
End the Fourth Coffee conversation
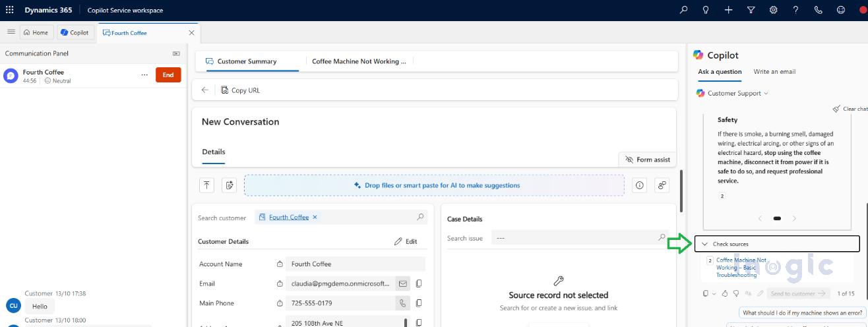[168, 74]
